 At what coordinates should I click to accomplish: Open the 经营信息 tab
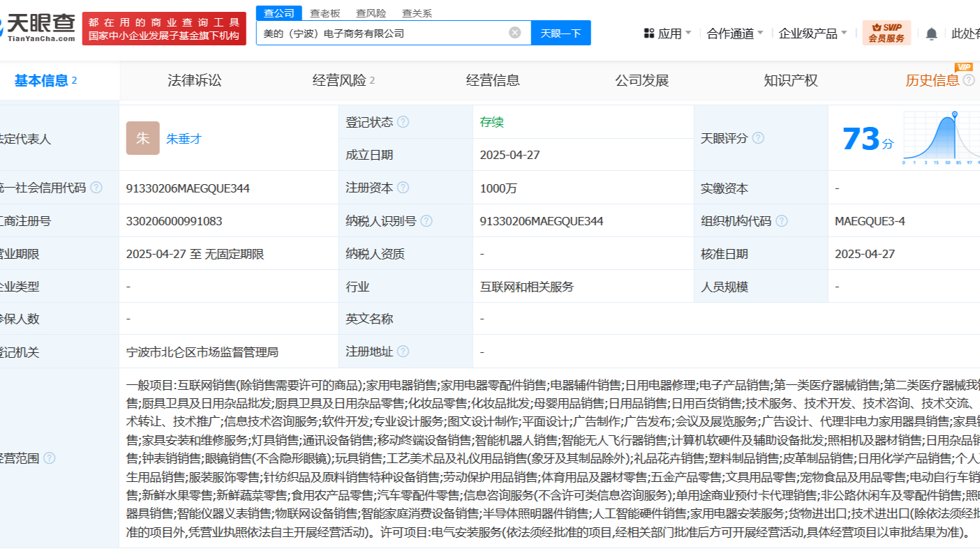tap(493, 80)
